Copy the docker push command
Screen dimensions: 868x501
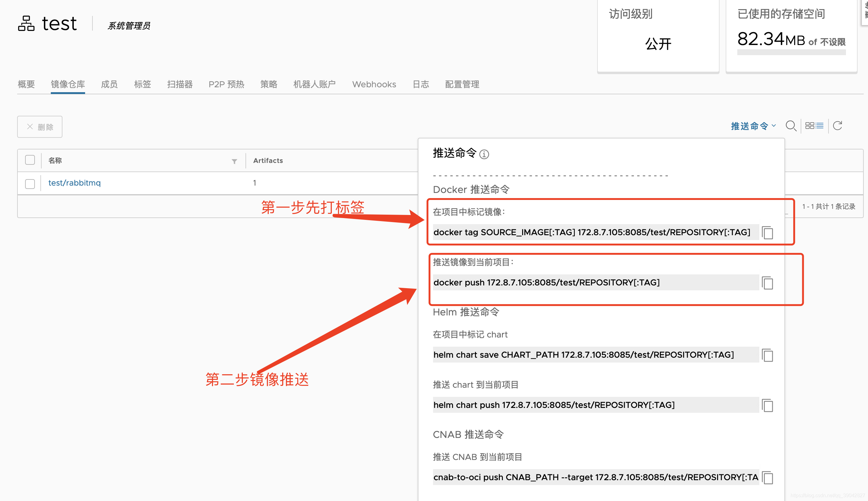click(x=767, y=283)
